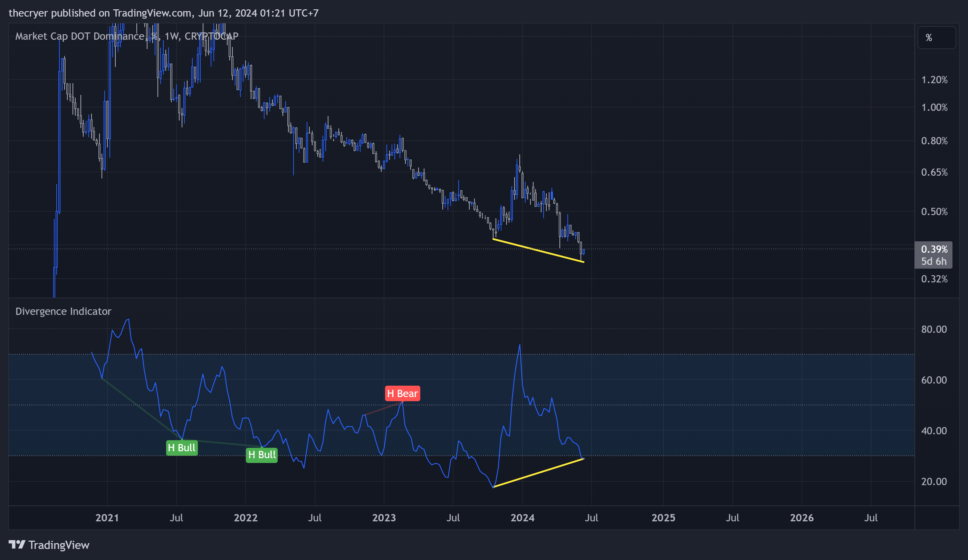This screenshot has height=560, width=968.
Task: Click the 0.50% price axis label
Action: (934, 212)
